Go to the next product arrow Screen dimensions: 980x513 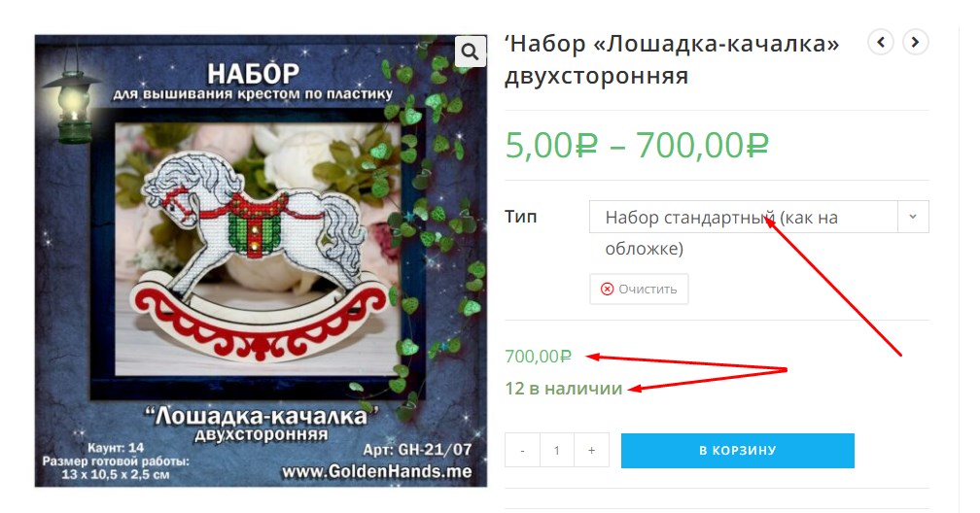point(915,43)
